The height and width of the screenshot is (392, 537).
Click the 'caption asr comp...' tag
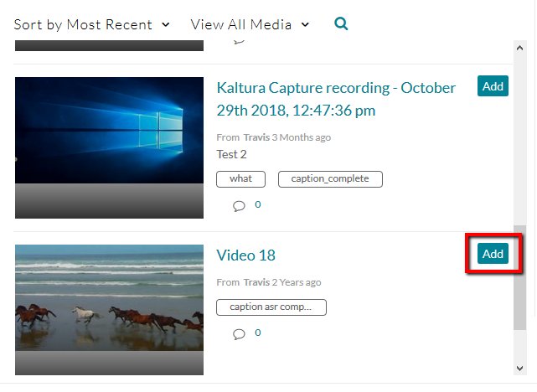coord(271,307)
